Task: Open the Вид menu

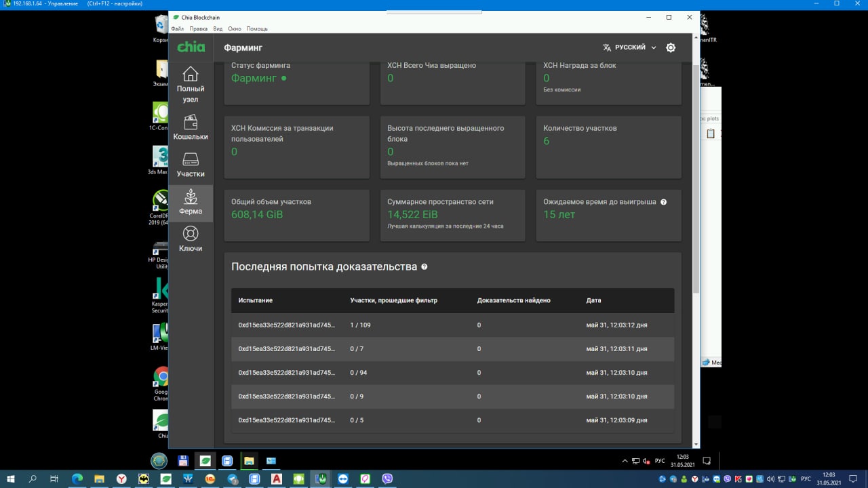Action: [x=218, y=28]
